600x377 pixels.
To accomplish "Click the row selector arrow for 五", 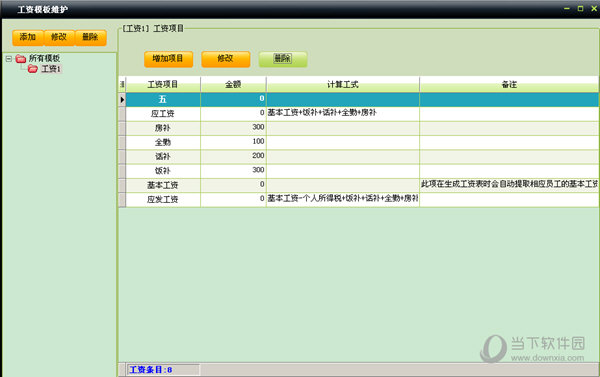I will coord(122,100).
